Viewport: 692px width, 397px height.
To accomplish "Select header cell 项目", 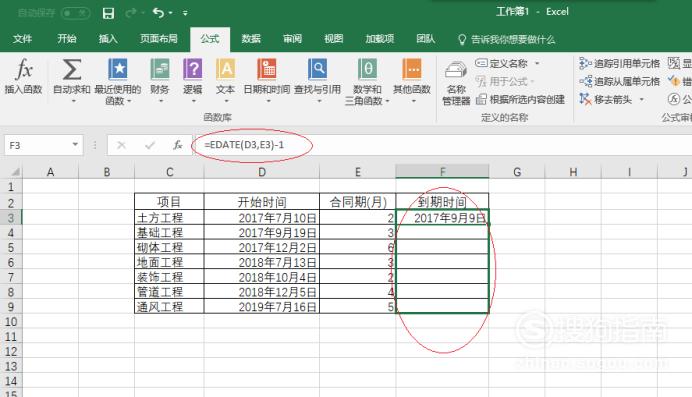I will tap(169, 202).
